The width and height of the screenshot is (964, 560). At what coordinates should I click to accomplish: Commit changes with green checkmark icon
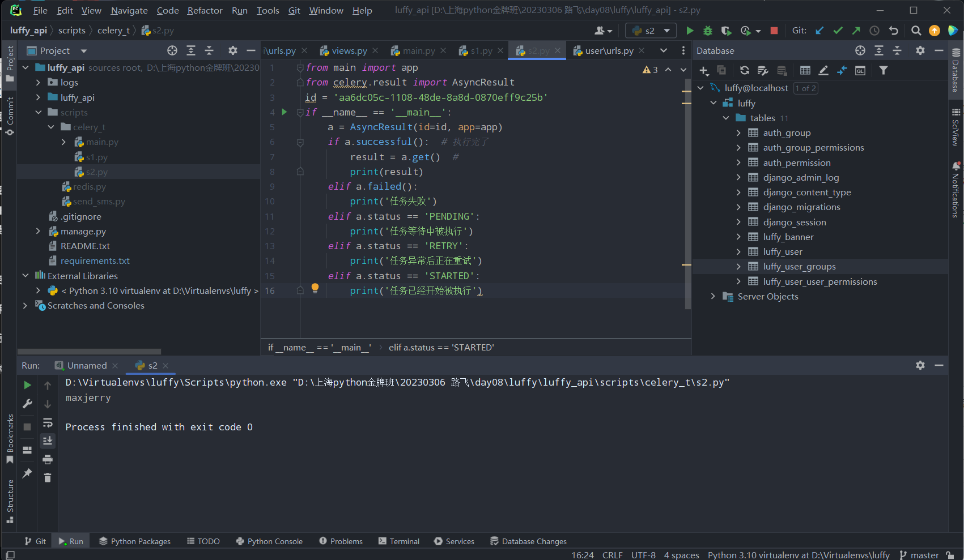tap(838, 31)
